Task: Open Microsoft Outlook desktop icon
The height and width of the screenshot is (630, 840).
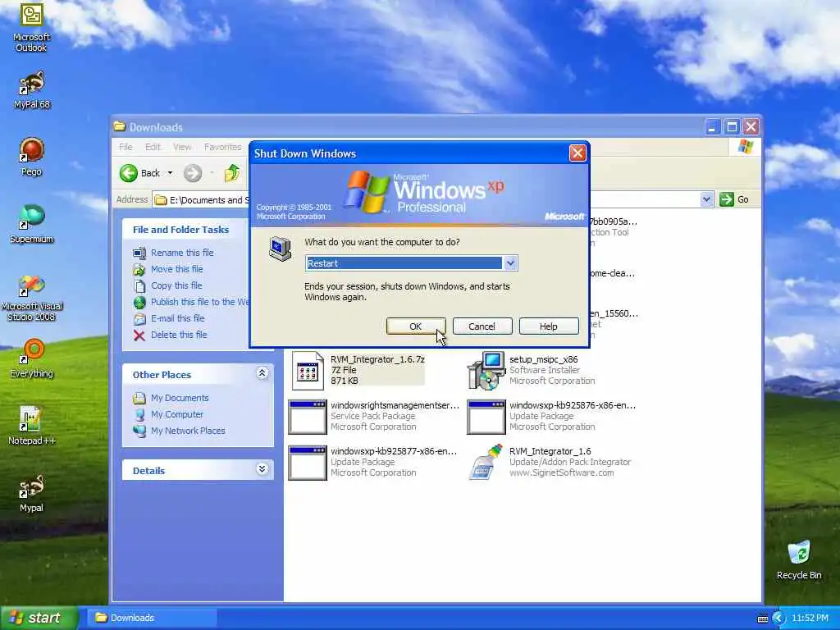Action: (x=31, y=27)
